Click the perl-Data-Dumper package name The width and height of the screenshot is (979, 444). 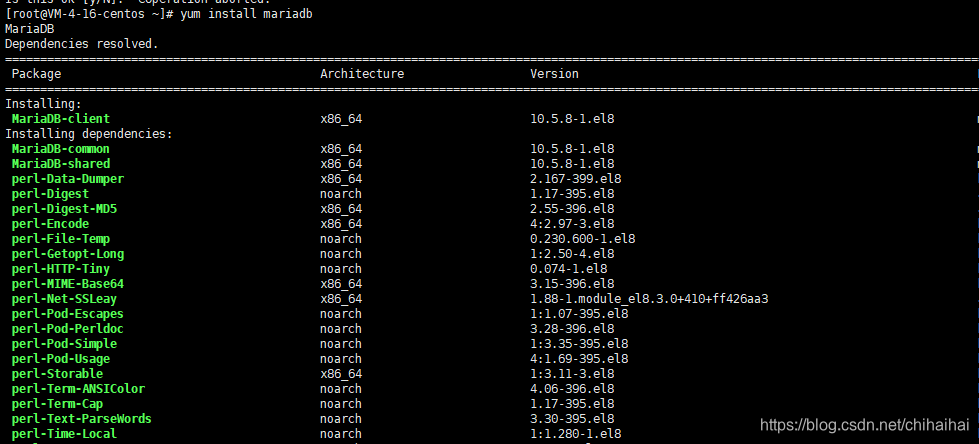[x=67, y=179]
